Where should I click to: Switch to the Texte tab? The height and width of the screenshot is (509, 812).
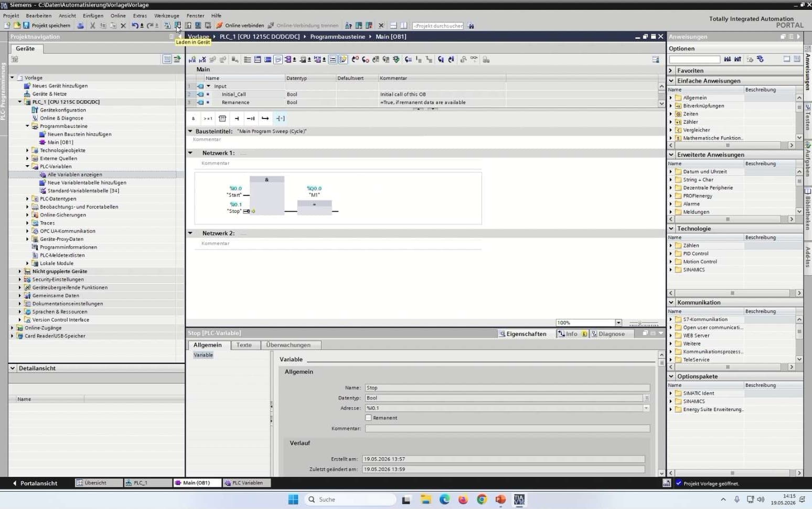point(244,345)
